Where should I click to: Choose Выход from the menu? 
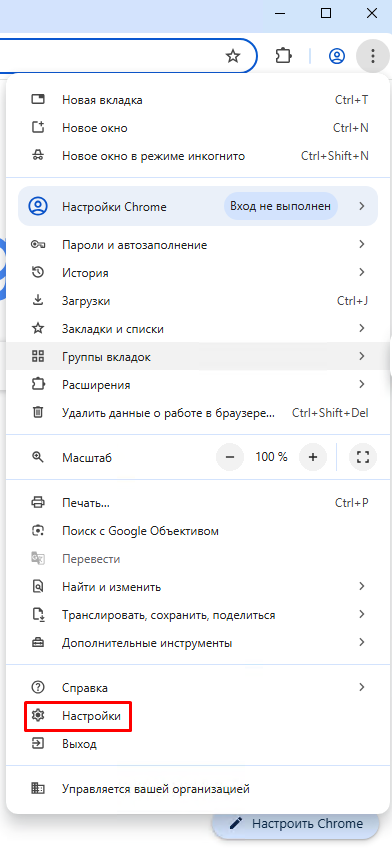(x=198, y=743)
